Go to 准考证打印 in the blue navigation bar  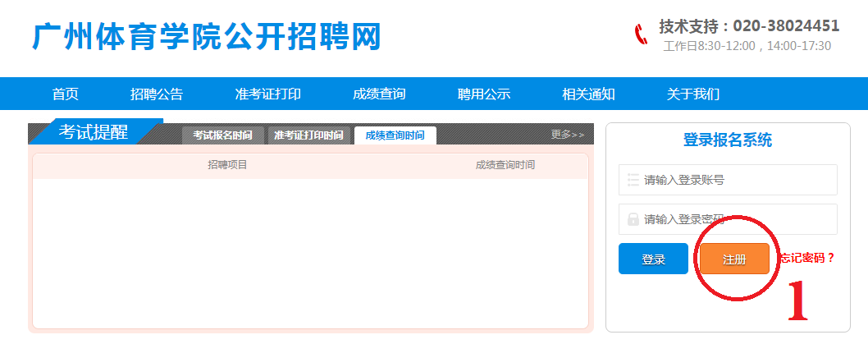coord(268,94)
